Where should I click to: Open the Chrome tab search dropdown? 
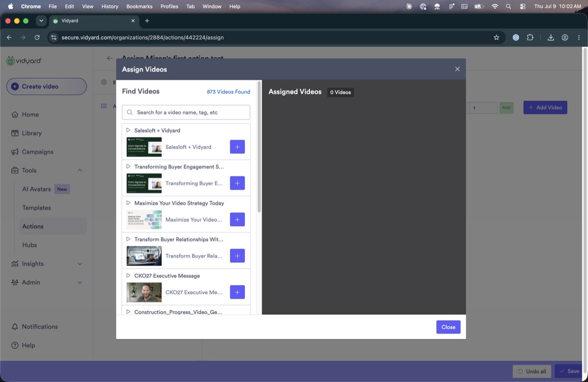coord(41,21)
